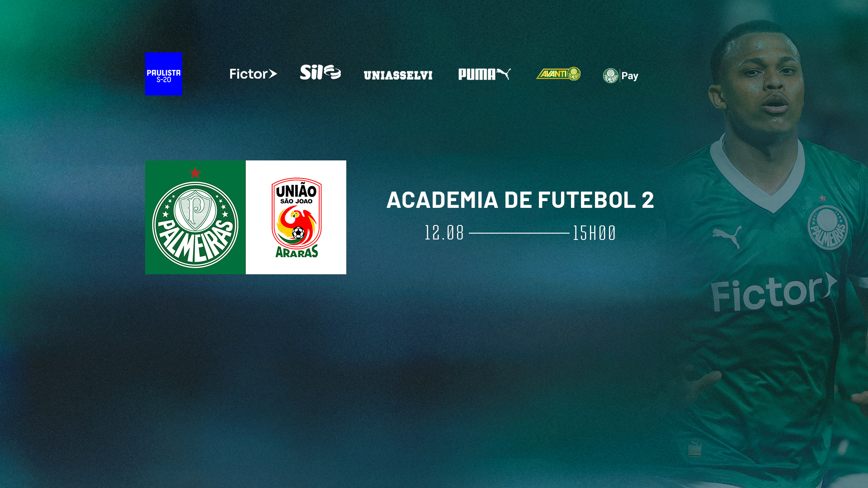Click the Fictor sponsor logo at top
The width and height of the screenshot is (868, 488).
pyautogui.click(x=253, y=74)
